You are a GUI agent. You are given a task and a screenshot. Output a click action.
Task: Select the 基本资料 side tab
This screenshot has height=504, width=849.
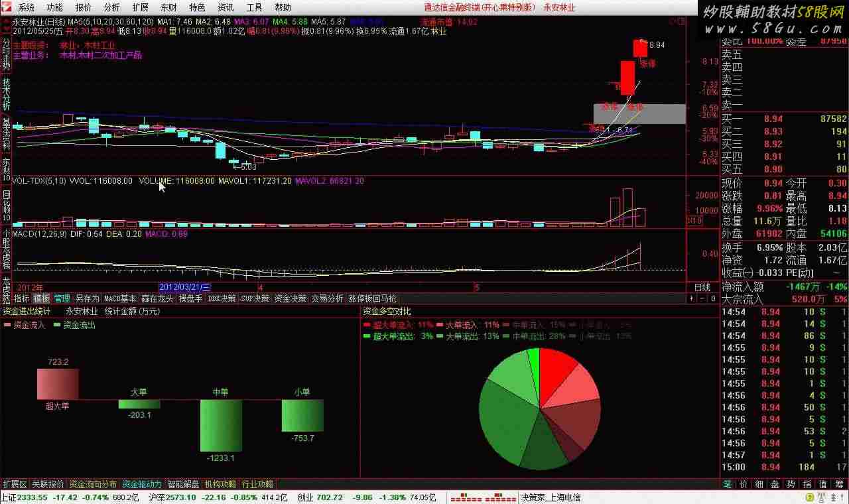pyautogui.click(x=6, y=133)
